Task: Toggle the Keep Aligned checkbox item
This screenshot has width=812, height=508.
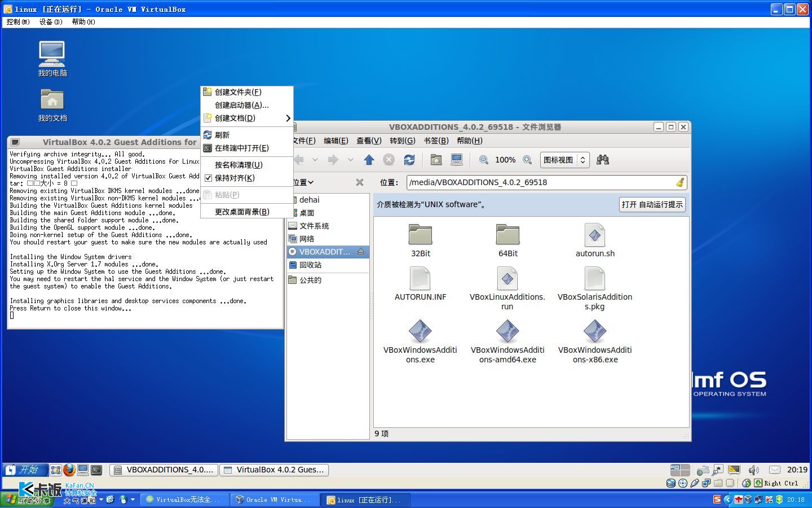Action: (246, 178)
